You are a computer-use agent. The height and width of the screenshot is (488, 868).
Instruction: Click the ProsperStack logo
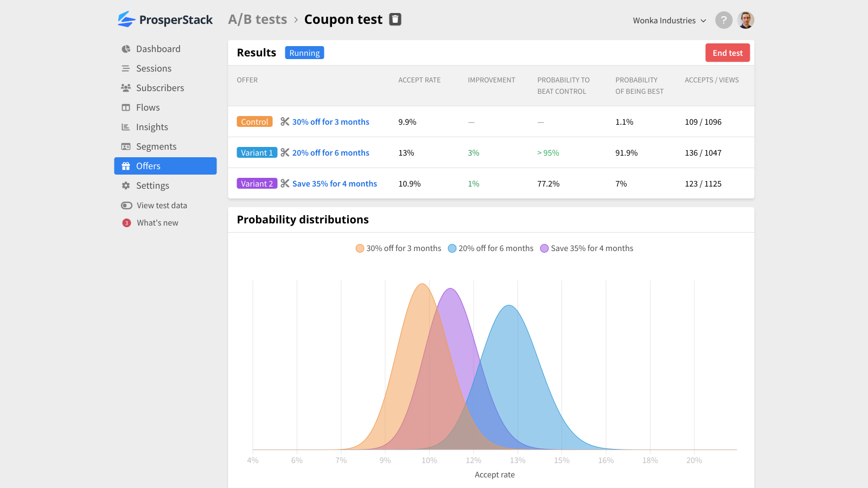[x=165, y=20]
